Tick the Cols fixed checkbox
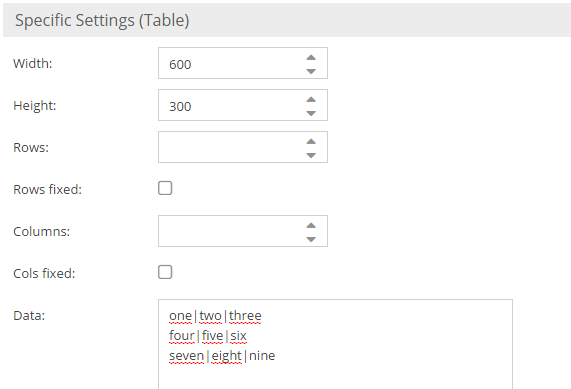 [165, 272]
